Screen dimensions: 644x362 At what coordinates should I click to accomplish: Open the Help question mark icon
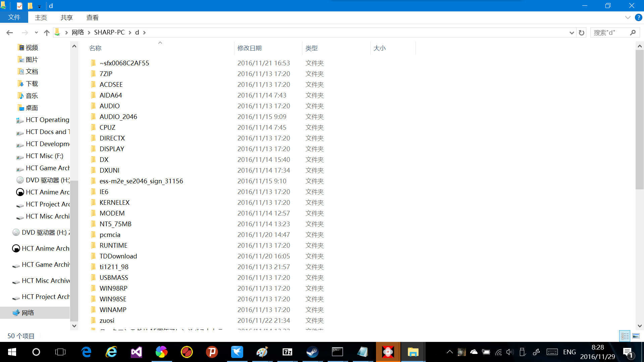[638, 17]
